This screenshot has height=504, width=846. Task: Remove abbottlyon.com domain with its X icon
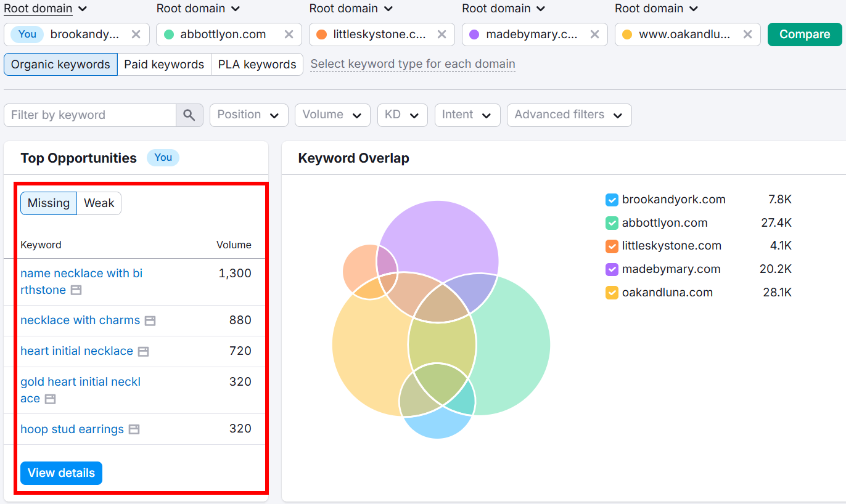point(289,35)
